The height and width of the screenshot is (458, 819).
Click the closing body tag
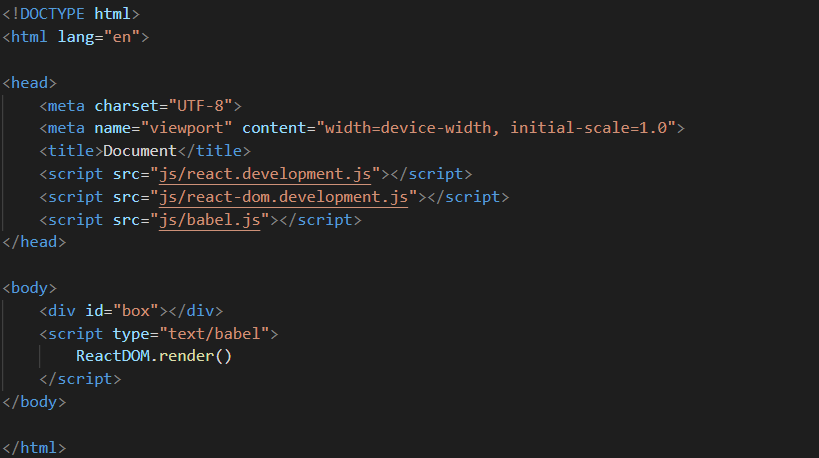pyautogui.click(x=34, y=402)
